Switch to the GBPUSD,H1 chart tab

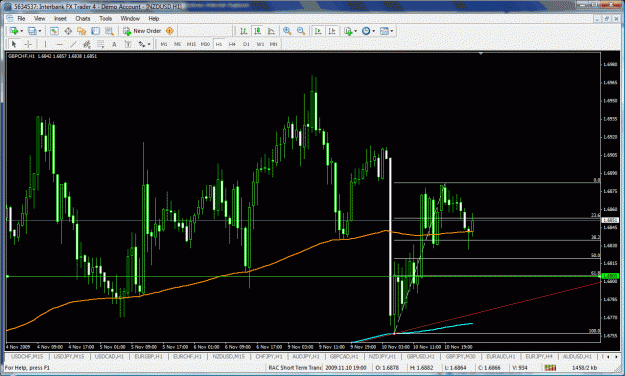[x=422, y=356]
